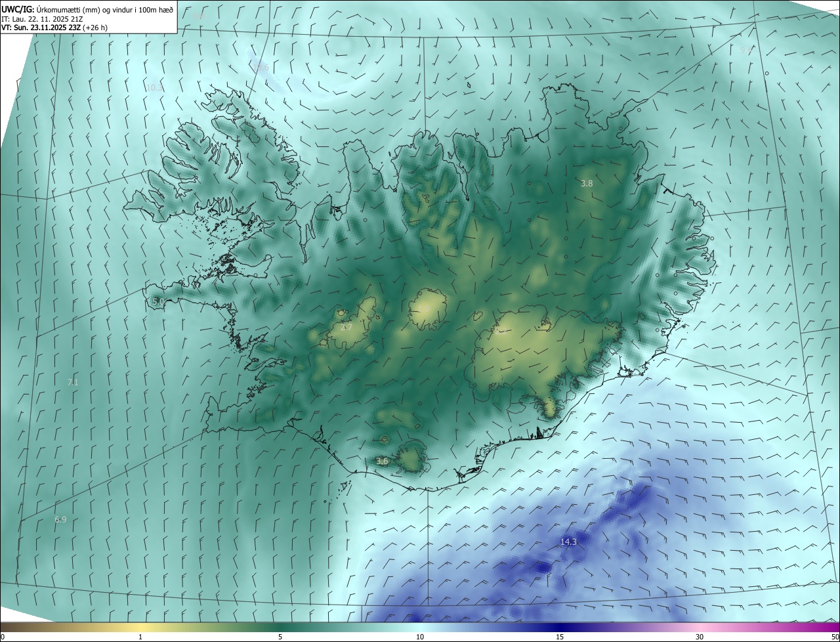Click the 3.8 value in northeast Iceland
Image resolution: width=840 pixels, height=642 pixels.
[x=587, y=184]
